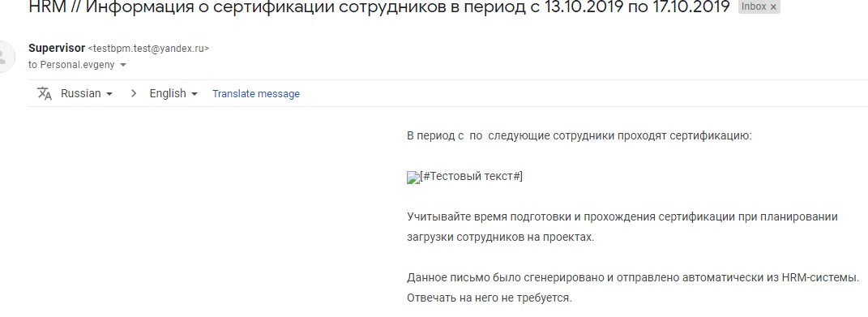Click the [#Тестовый текст#] placeholder text
Screen dimensions: 868x317
[x=472, y=177]
